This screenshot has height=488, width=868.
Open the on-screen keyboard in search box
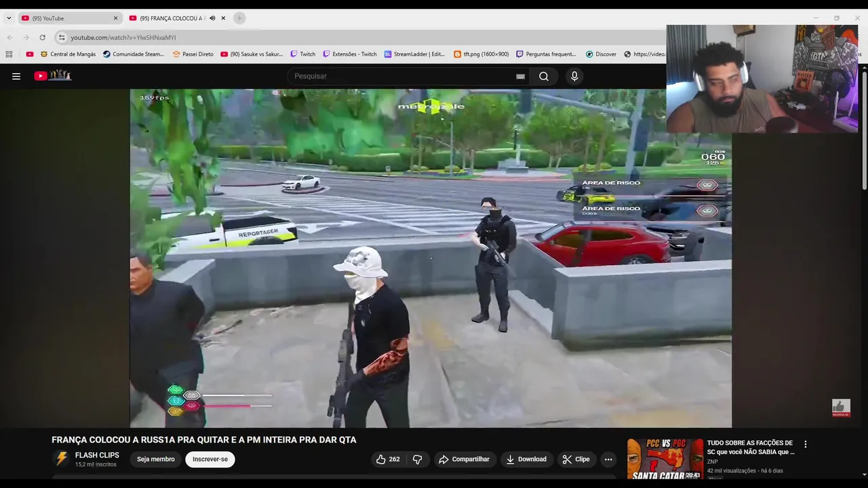click(x=520, y=77)
